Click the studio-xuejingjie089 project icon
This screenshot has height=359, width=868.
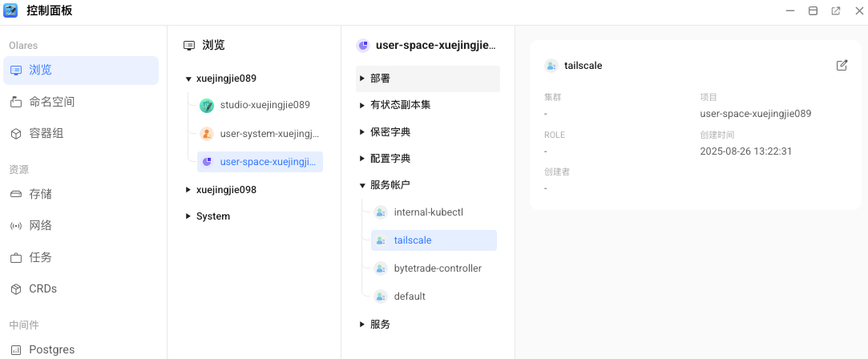tap(207, 105)
